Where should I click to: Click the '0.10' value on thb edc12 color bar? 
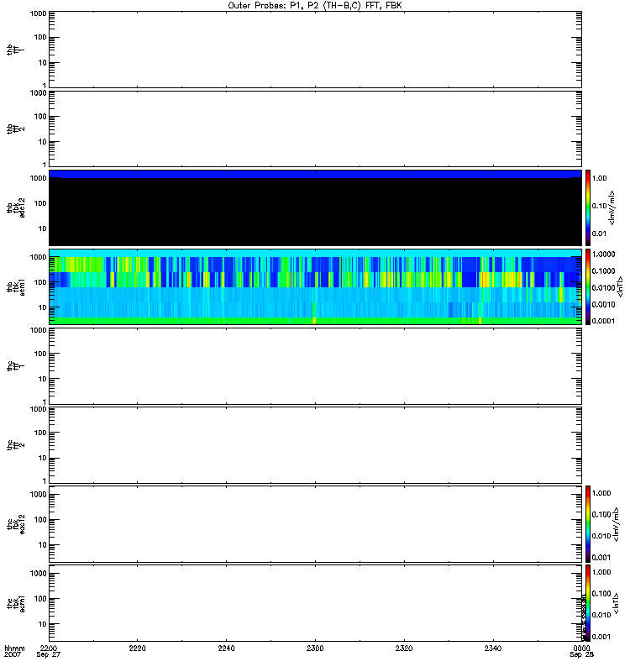point(600,206)
